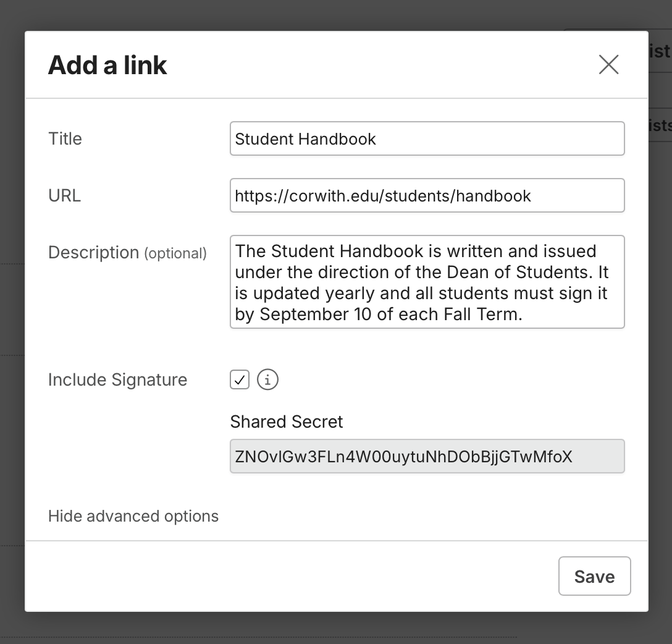Click the second partially hidden background item
This screenshot has width=672, height=644.
pos(660,125)
